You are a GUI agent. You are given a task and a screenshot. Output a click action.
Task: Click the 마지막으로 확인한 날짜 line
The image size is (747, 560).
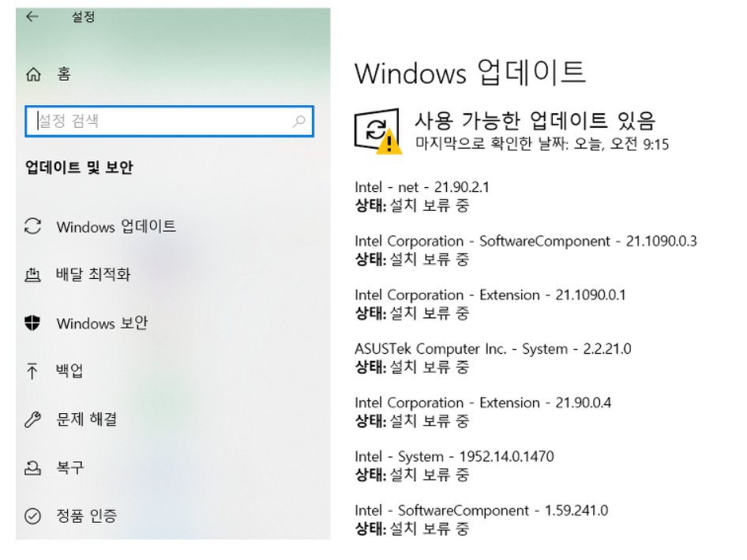[x=542, y=144]
